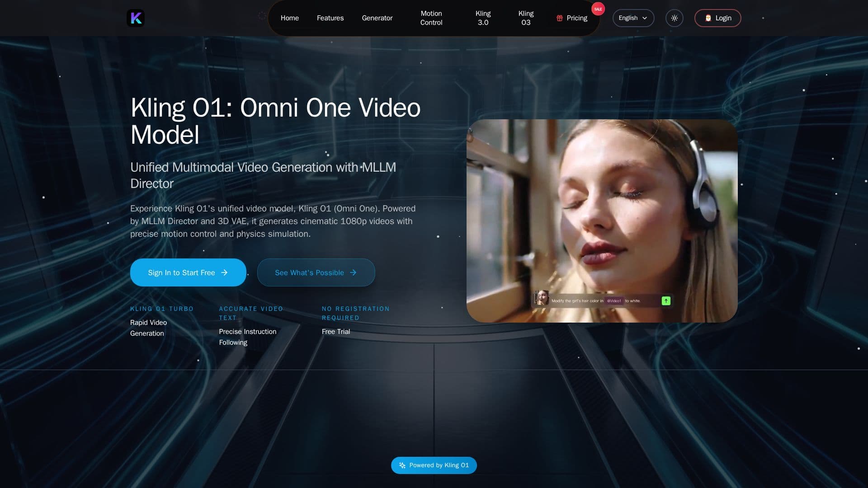Click the avatar icon in Login button
868x488 pixels.
pos(708,18)
